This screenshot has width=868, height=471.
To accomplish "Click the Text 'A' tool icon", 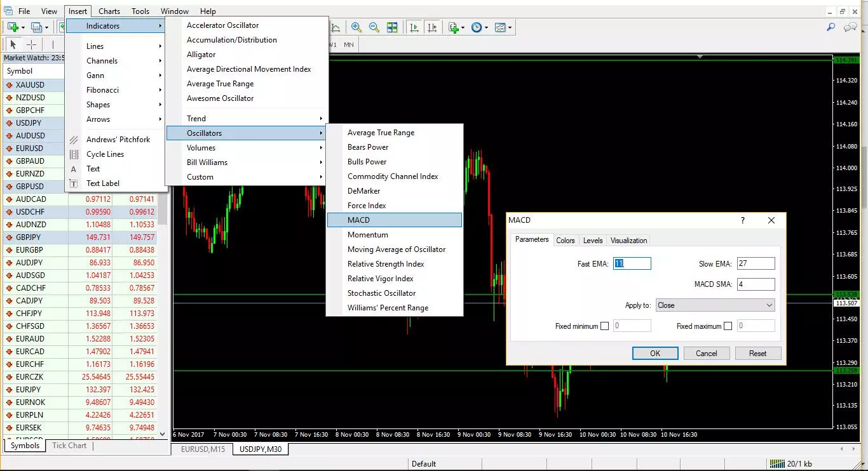I will [74, 169].
